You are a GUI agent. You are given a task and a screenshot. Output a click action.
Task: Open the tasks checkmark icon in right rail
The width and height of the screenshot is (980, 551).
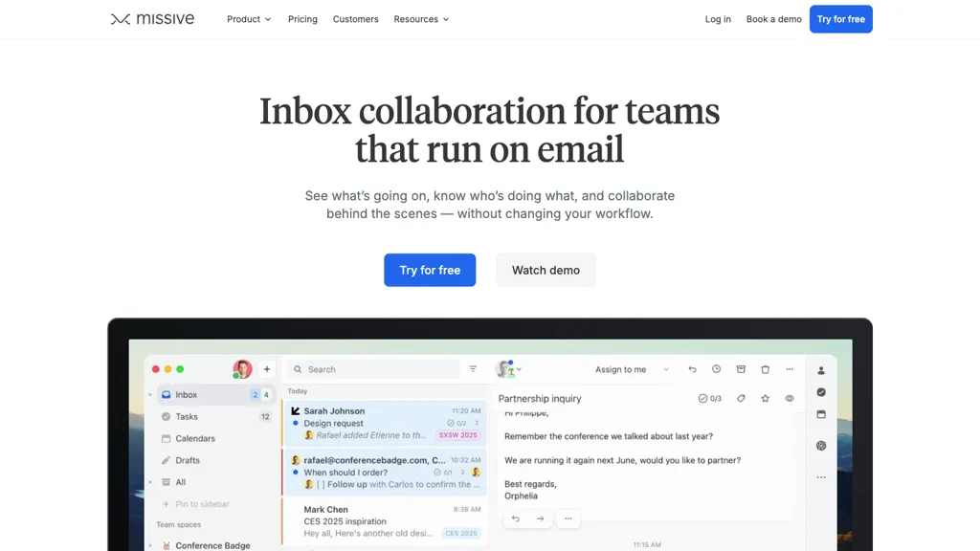tap(821, 392)
